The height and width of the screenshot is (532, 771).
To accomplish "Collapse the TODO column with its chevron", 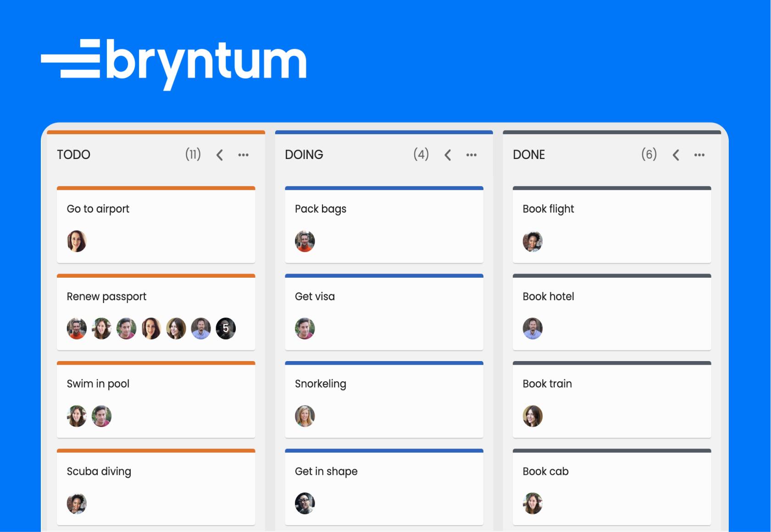I will [220, 155].
